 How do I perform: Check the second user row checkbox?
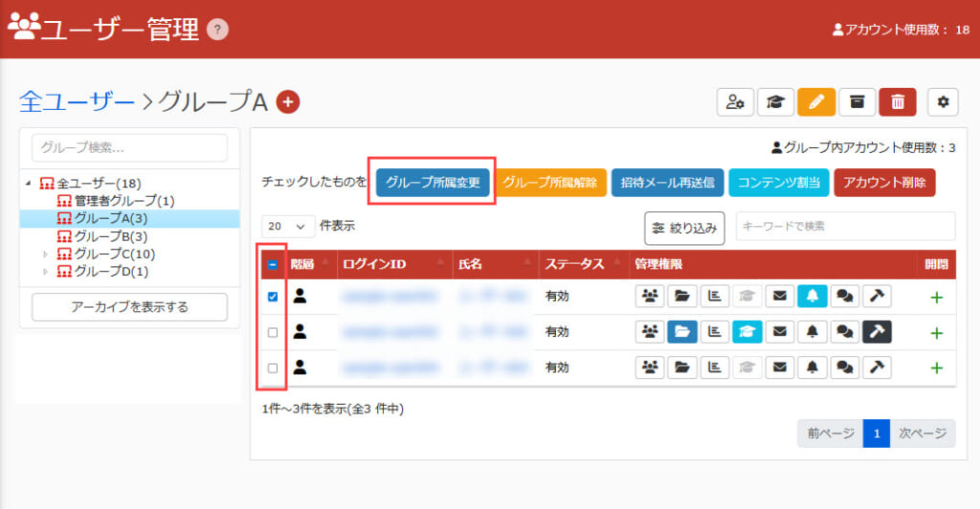(273, 332)
